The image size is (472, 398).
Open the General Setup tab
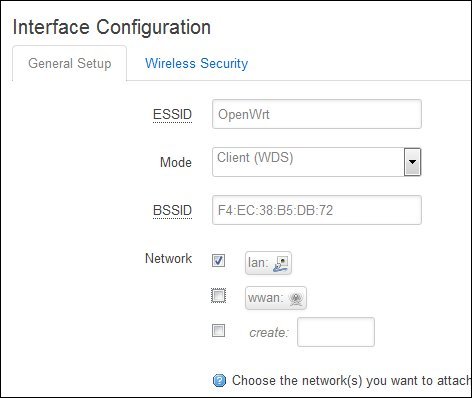70,63
